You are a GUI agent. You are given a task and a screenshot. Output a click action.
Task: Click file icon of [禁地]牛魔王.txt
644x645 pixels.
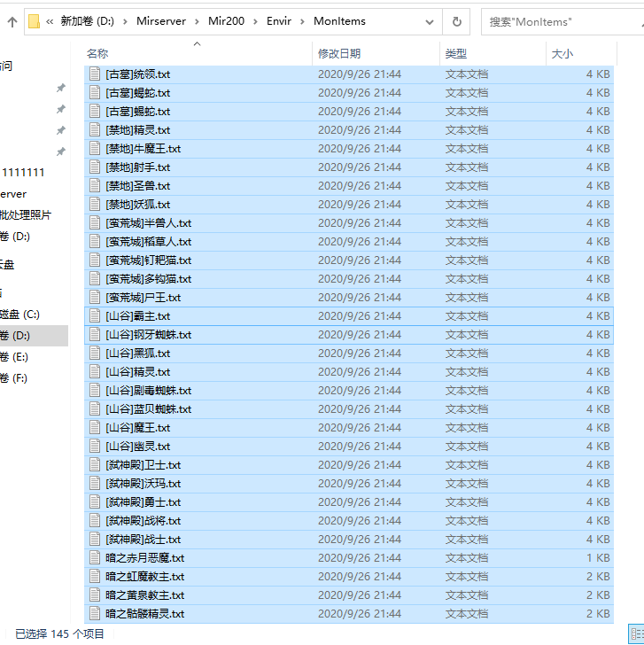[x=95, y=149]
